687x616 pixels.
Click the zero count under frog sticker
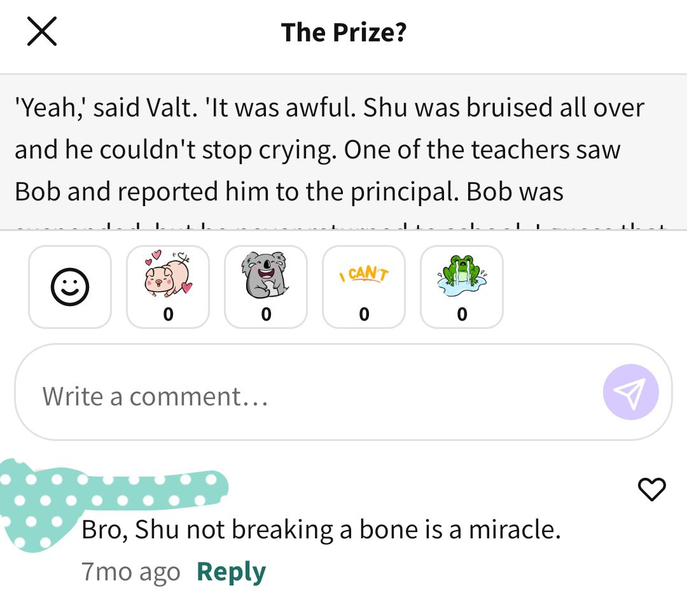(x=462, y=314)
